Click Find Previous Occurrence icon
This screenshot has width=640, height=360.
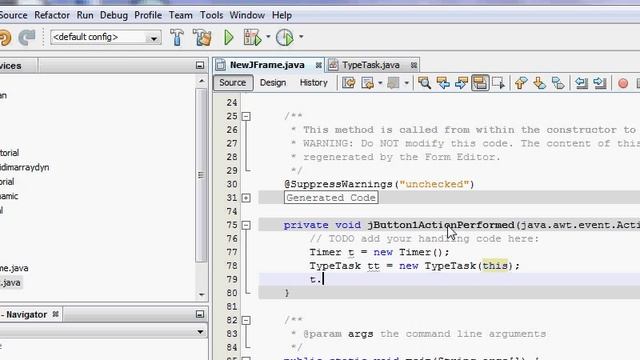[x=443, y=83]
